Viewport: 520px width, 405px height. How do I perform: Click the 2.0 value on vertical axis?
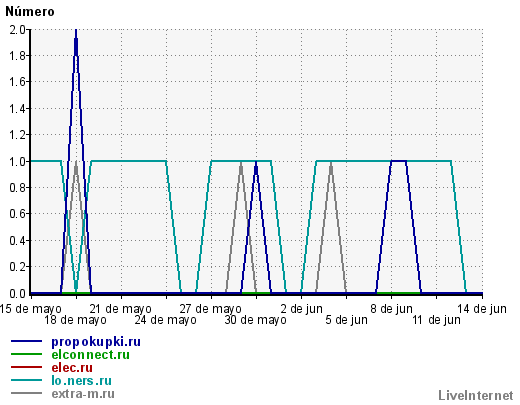(x=17, y=30)
